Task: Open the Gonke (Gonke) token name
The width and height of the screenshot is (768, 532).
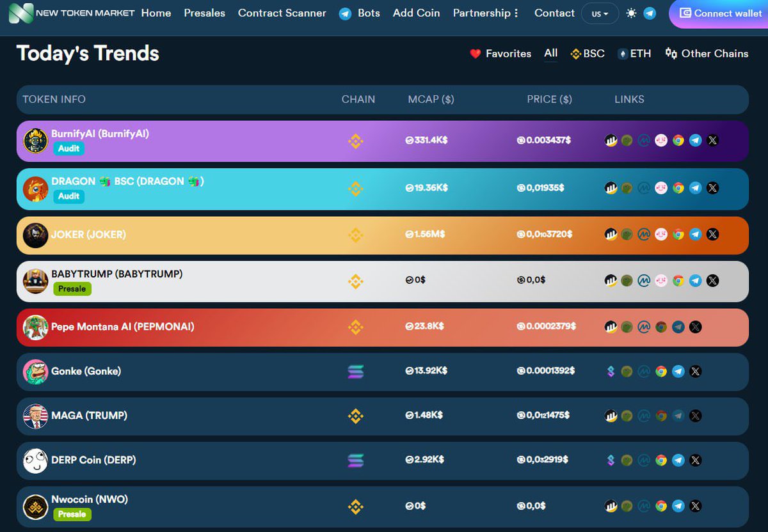Action: [x=86, y=372]
